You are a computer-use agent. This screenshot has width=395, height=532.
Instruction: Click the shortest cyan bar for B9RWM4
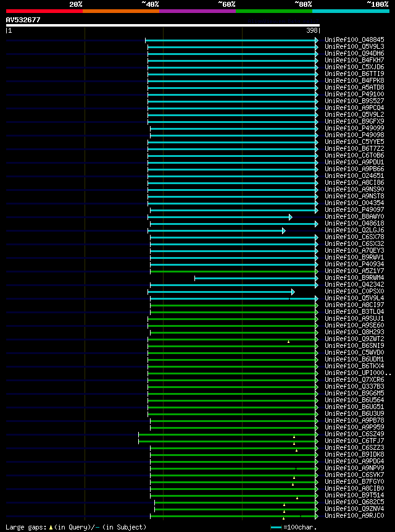(x=257, y=278)
